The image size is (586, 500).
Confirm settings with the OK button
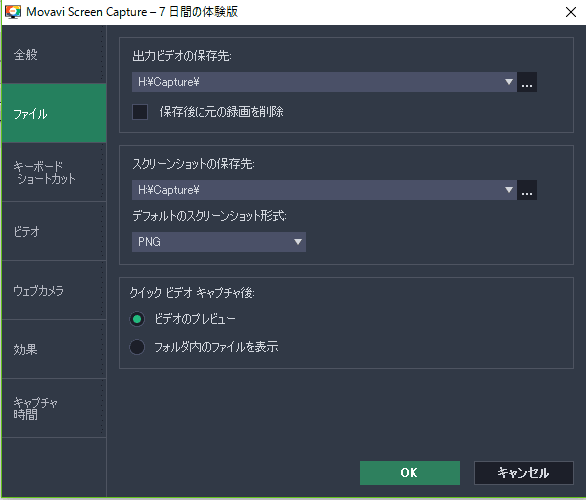410,473
